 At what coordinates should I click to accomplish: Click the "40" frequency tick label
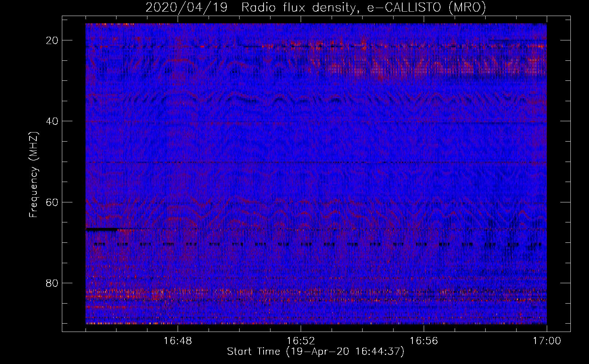pyautogui.click(x=52, y=121)
